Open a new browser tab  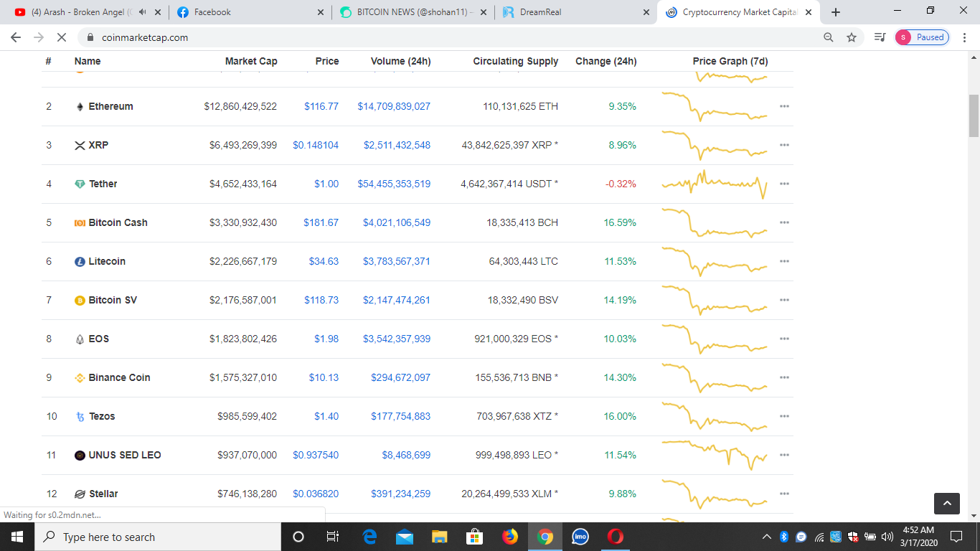[x=836, y=12]
